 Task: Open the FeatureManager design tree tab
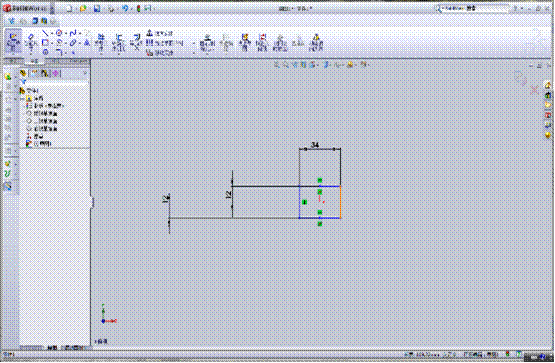pos(23,73)
